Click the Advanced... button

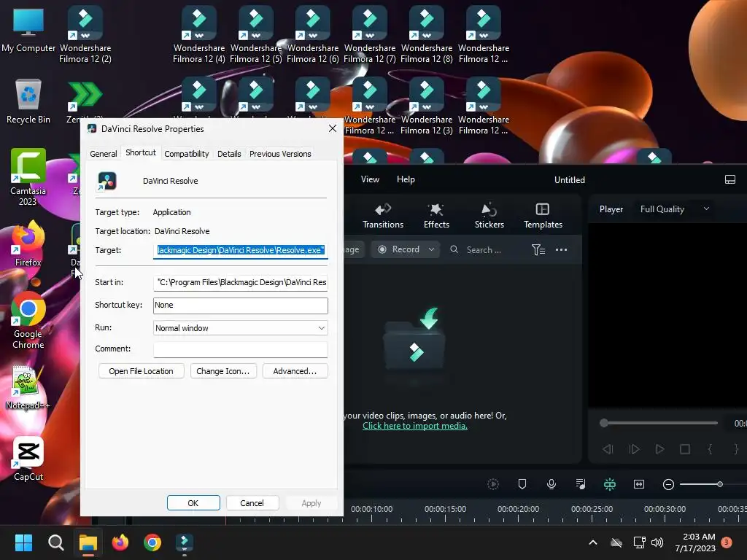295,371
